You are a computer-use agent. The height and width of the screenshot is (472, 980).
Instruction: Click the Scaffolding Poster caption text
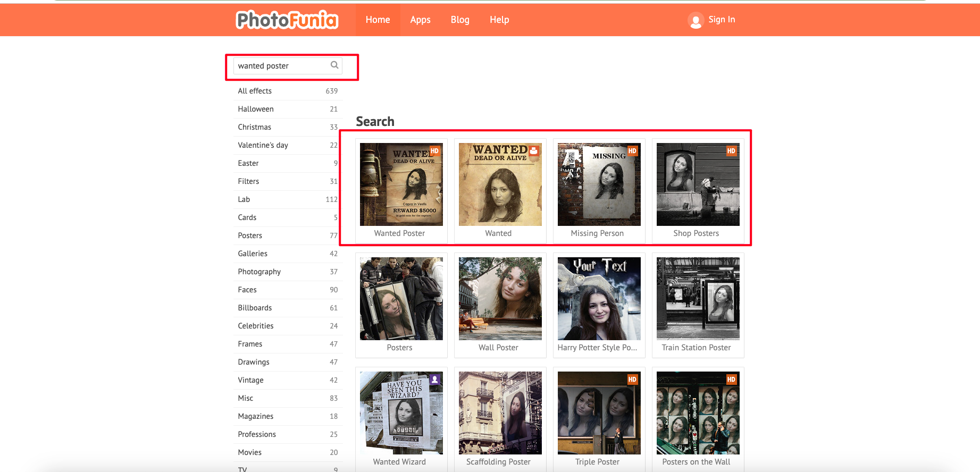[498, 462]
